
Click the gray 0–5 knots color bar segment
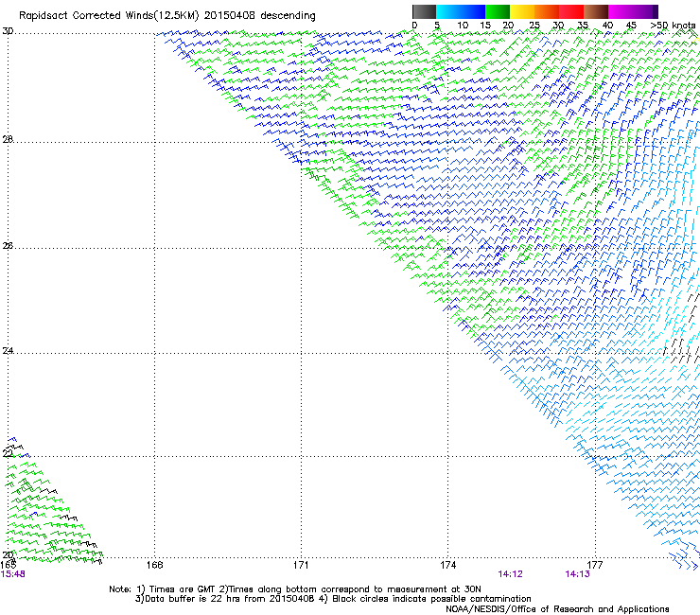pos(424,11)
